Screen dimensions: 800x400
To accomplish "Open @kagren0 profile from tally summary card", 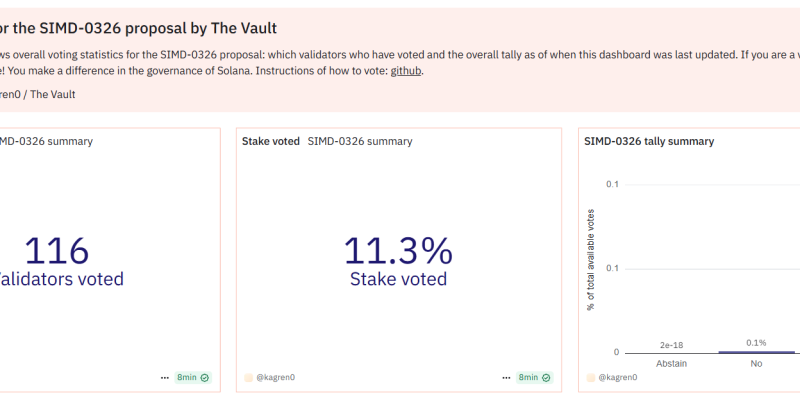I will (617, 378).
